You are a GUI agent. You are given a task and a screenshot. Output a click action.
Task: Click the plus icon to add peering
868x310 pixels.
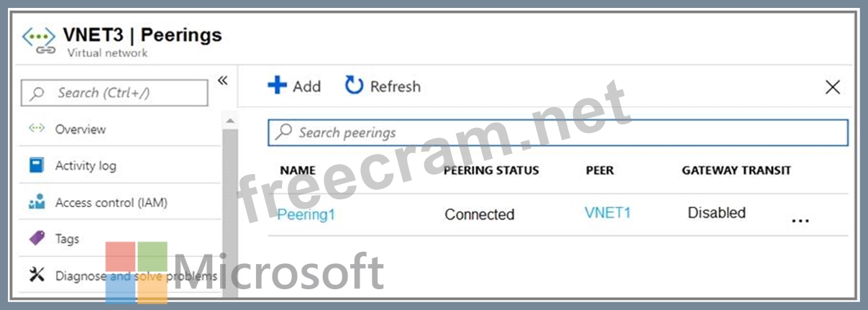277,86
